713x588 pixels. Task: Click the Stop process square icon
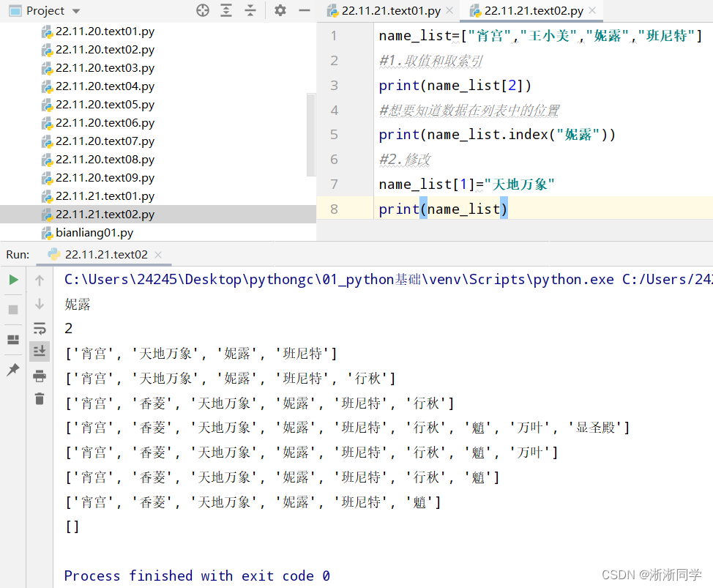(x=13, y=310)
